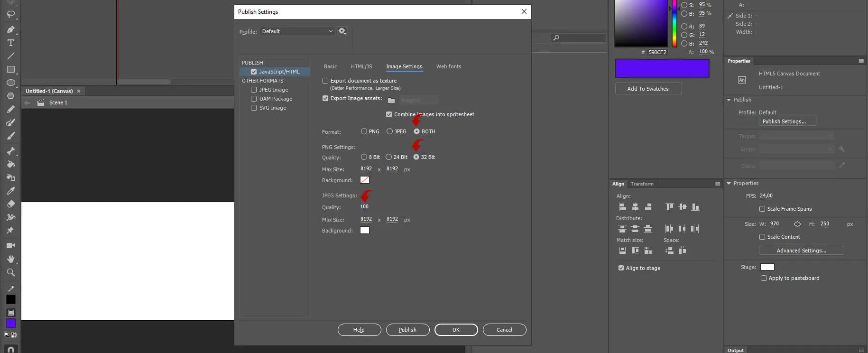The width and height of the screenshot is (868, 353).
Task: Enable SVG Image checkbox
Action: click(254, 108)
